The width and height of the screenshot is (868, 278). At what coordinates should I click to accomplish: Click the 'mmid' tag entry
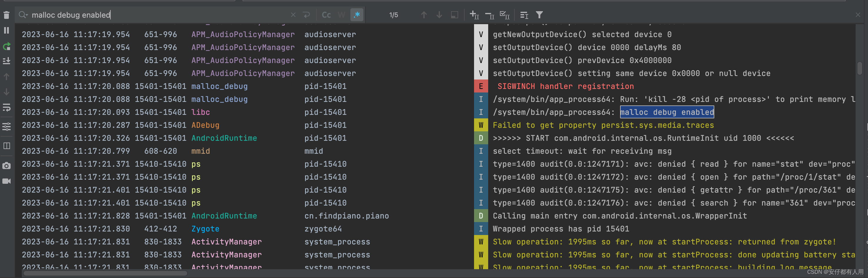201,151
